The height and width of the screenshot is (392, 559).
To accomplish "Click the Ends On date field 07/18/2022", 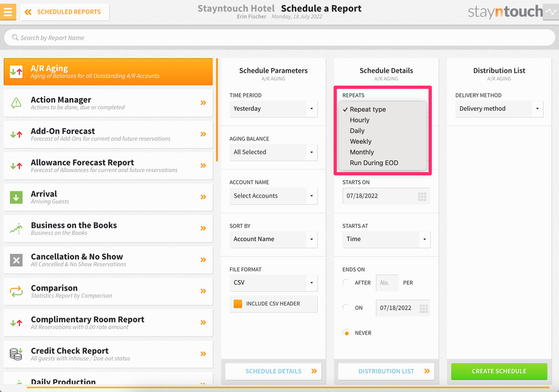I will coord(403,308).
